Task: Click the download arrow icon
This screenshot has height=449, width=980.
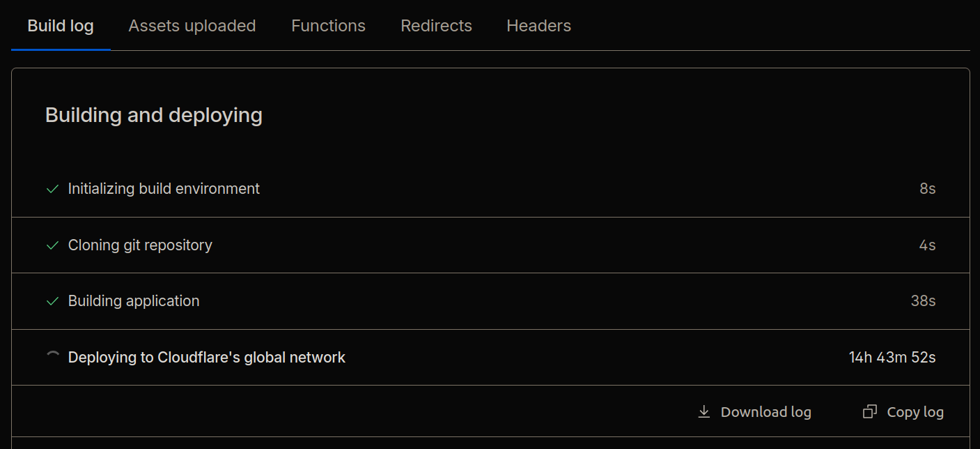Action: [x=704, y=412]
